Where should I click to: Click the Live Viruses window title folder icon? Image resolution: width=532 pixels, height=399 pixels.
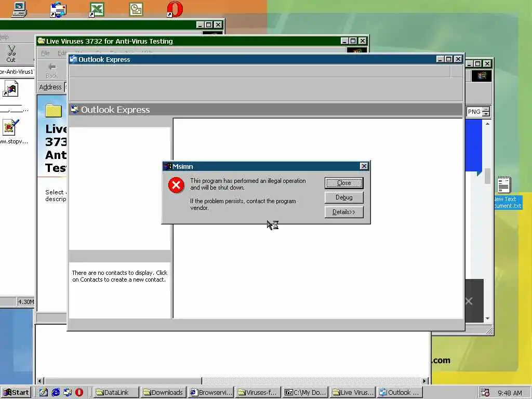(42, 41)
